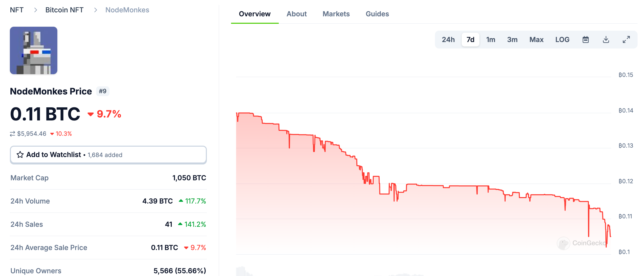Select the 24h chart time range

pyautogui.click(x=448, y=40)
